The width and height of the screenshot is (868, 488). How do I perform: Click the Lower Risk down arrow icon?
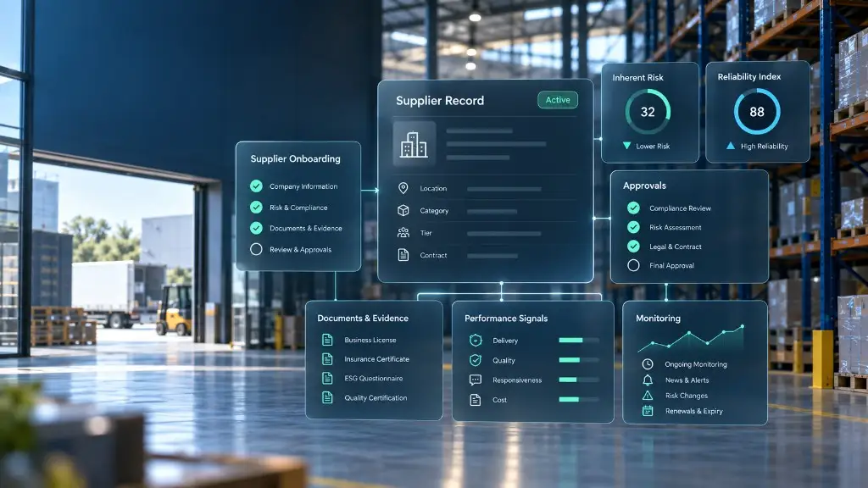click(626, 146)
